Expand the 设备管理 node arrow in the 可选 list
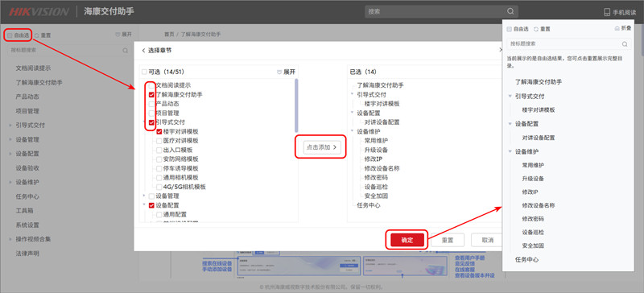 pos(144,196)
